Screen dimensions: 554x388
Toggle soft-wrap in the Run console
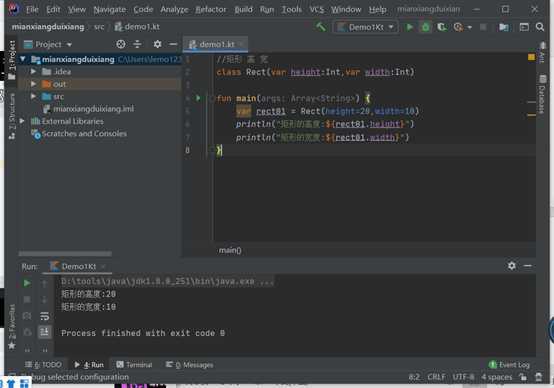[45, 316]
